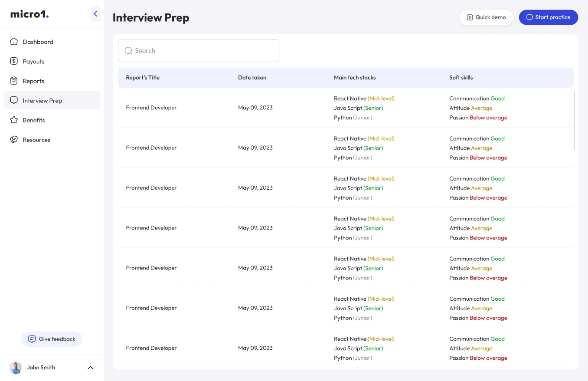Screen dimensions: 588x381
Task: Click the search magnifier icon
Action: tap(128, 50)
